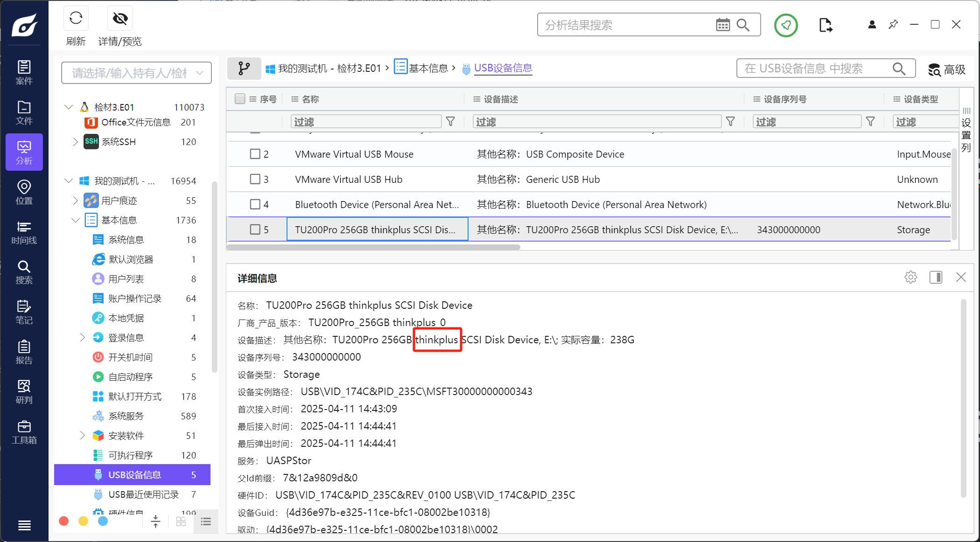Click the red color dot at bottom
Viewport: 980px width, 542px height.
click(x=64, y=521)
